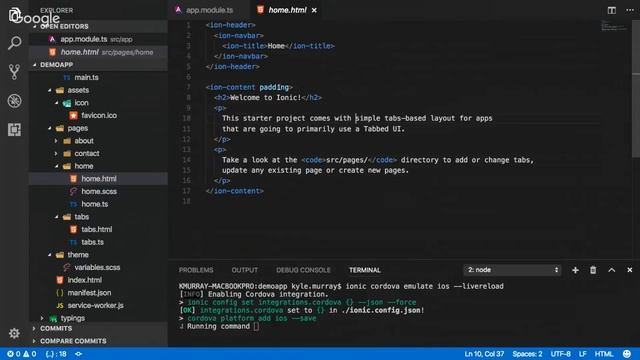
Task: Select home.html in the pages/home folder
Action: coord(98,179)
